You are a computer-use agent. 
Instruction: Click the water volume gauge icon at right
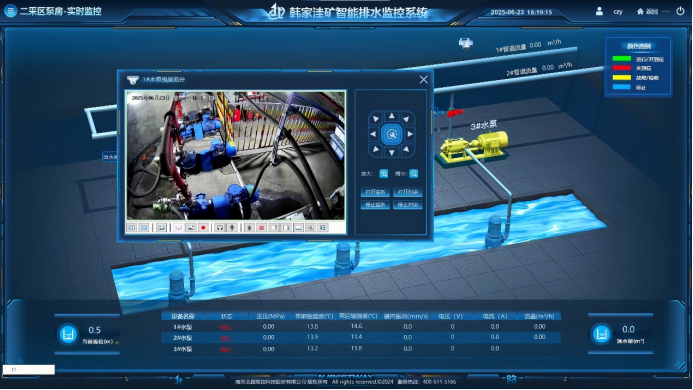(x=601, y=334)
